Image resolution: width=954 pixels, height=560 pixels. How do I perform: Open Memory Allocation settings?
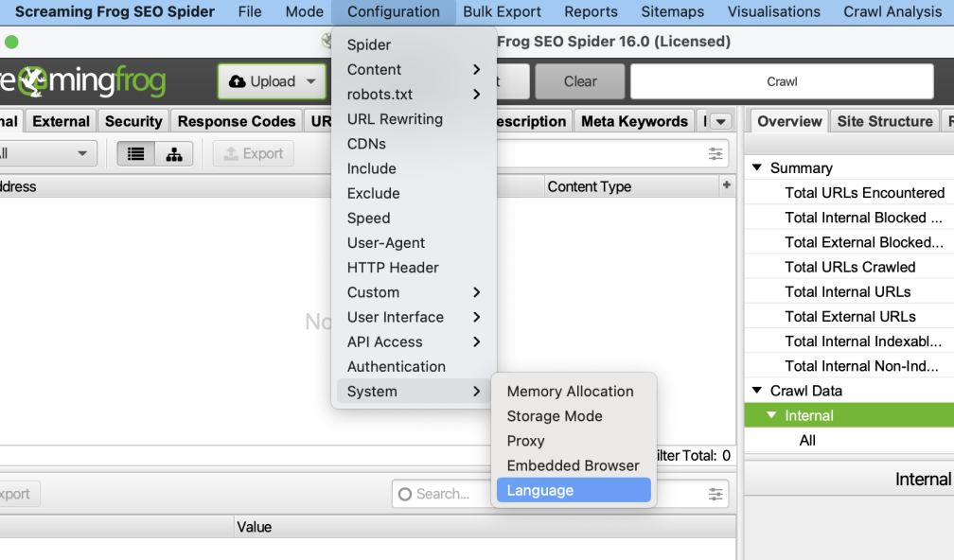coord(574,392)
